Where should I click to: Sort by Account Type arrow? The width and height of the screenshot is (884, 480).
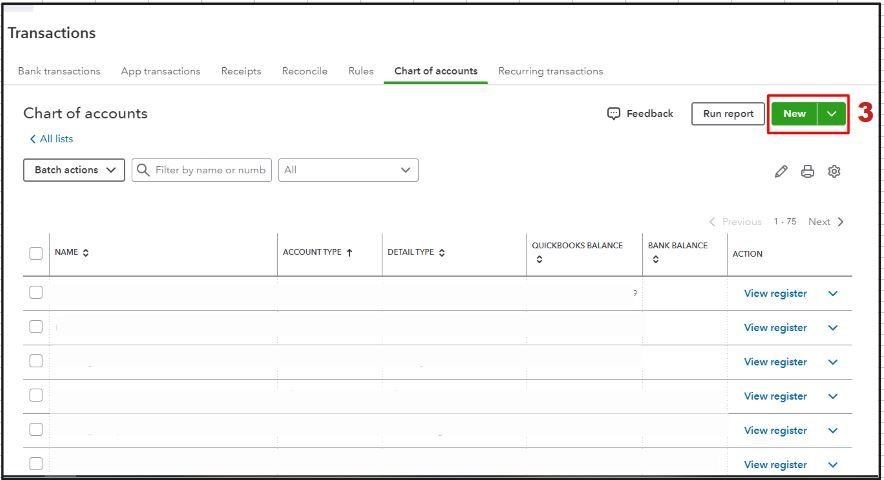[x=349, y=253]
